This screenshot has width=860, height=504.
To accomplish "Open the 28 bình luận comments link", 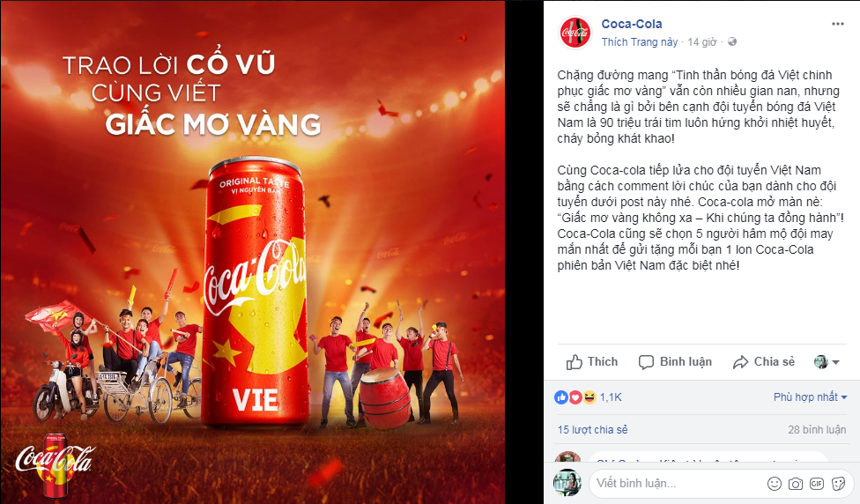I will click(x=817, y=429).
